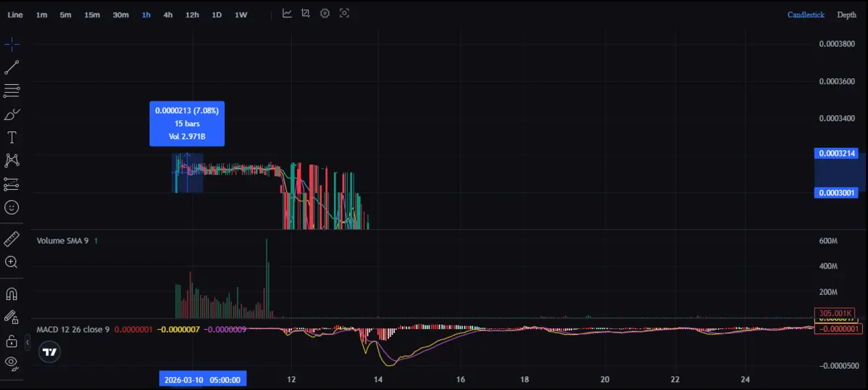Viewport: 868px width, 390px height.
Task: Open the horizontal lines Fibonacci tool
Action: [12, 91]
